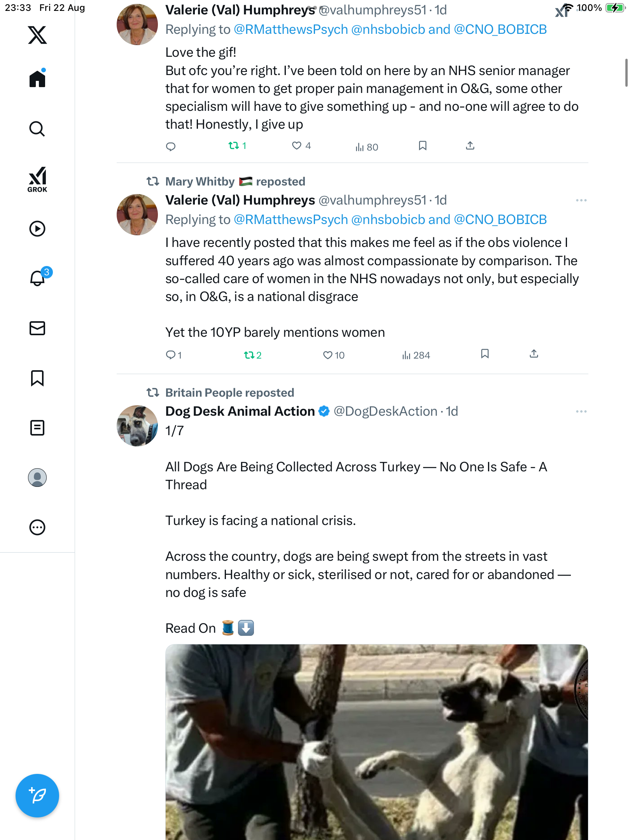Screen dimensions: 630x840
Task: Click the X logo
Action: coord(37,35)
